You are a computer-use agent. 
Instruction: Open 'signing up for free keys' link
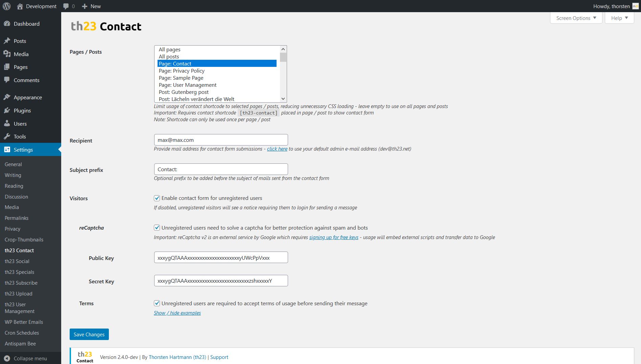pyautogui.click(x=334, y=237)
